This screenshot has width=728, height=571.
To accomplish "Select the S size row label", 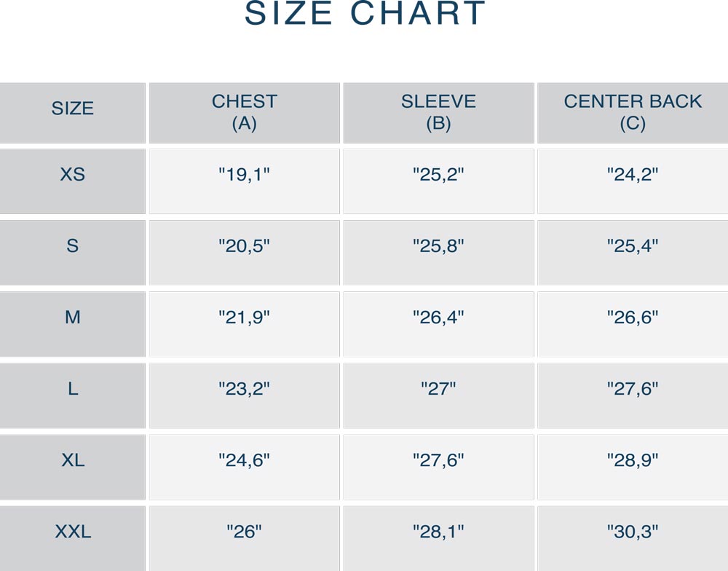I will pyautogui.click(x=72, y=245).
